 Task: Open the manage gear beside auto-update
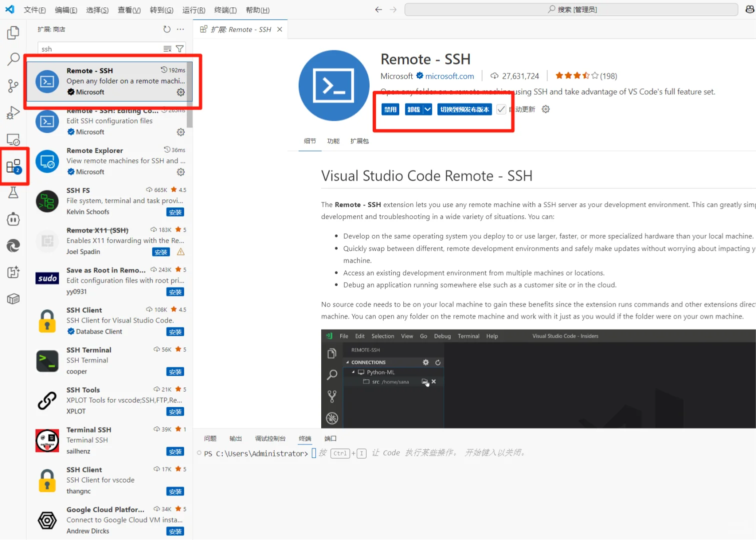pyautogui.click(x=545, y=109)
